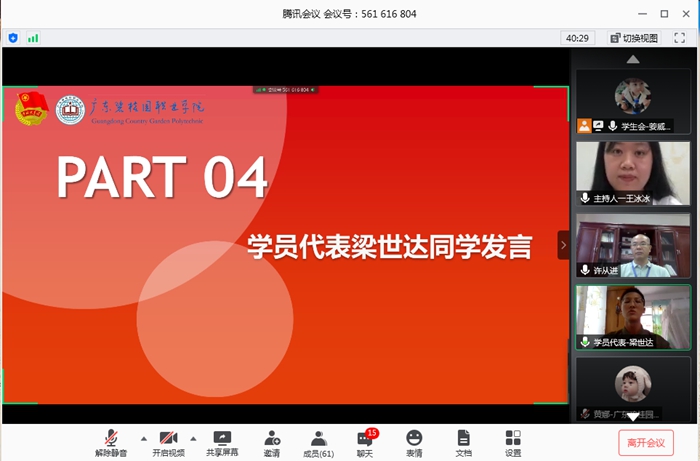Click the 40:29 meeting timer
700x461 pixels.
tap(577, 38)
